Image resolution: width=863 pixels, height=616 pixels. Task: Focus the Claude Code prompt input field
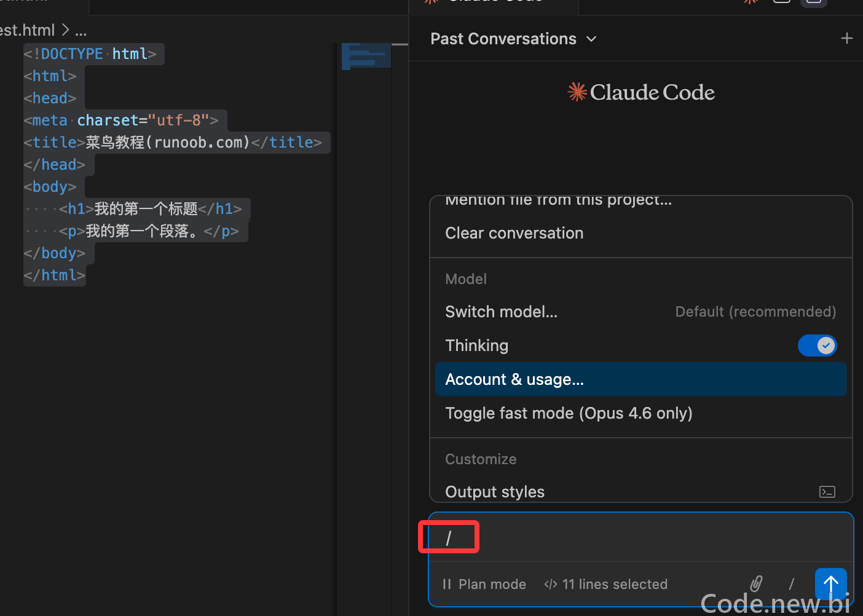pyautogui.click(x=640, y=538)
